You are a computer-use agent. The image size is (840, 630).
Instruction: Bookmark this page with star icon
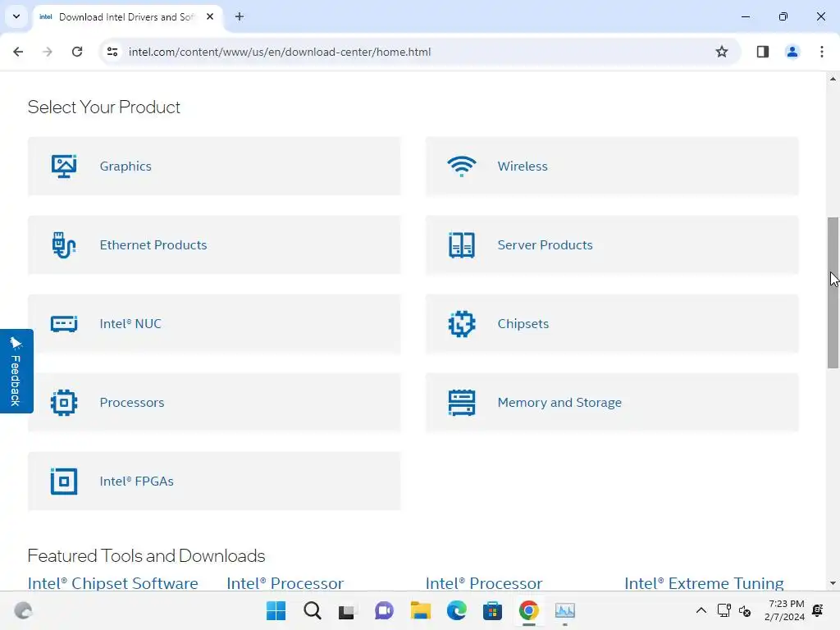[722, 52]
